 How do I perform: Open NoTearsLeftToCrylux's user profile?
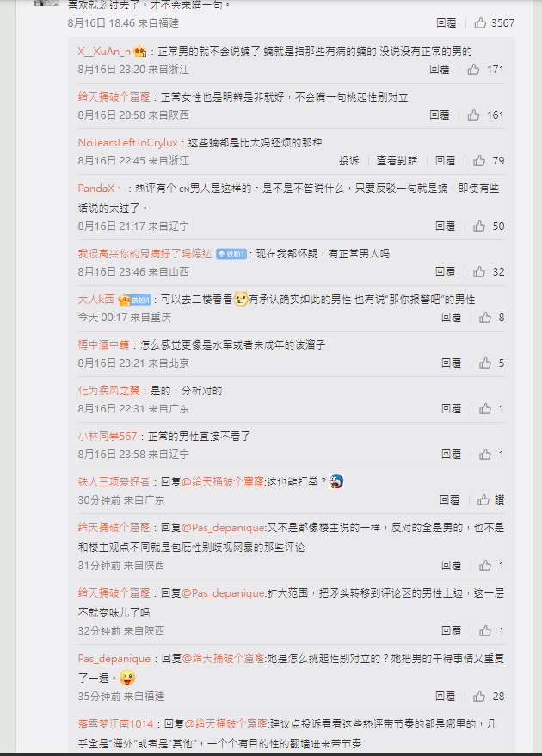click(x=127, y=143)
